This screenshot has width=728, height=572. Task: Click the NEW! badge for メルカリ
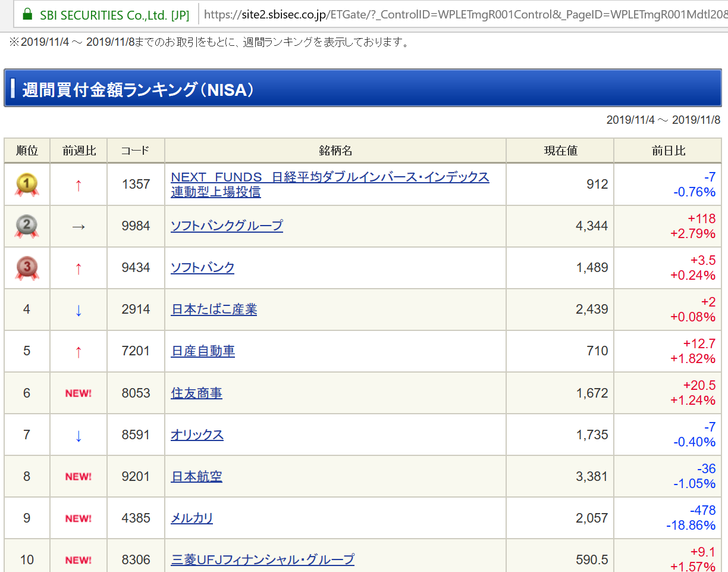(x=79, y=518)
